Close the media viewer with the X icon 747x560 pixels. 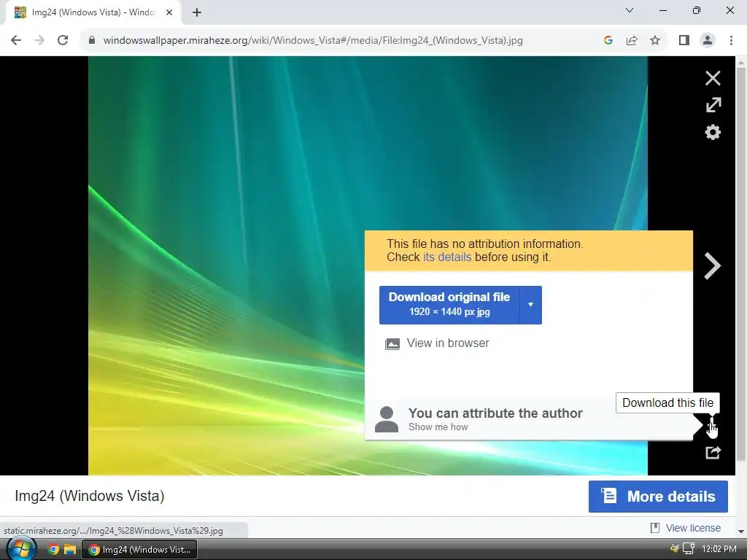(713, 78)
